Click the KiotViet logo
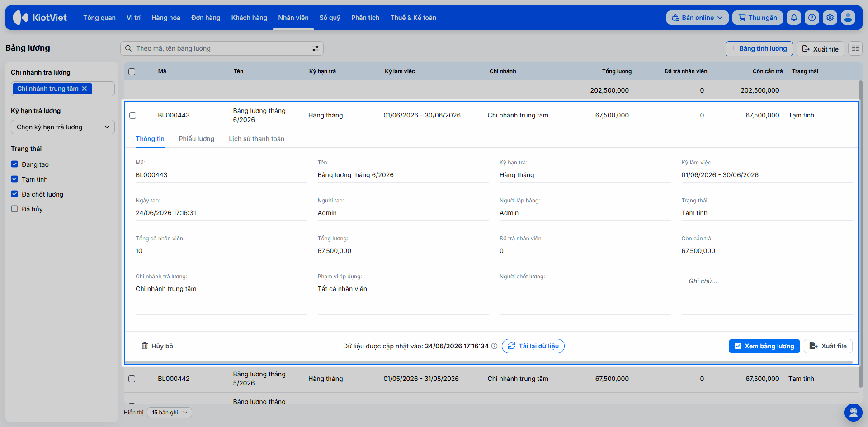Viewport: 868px width, 427px height. point(40,18)
